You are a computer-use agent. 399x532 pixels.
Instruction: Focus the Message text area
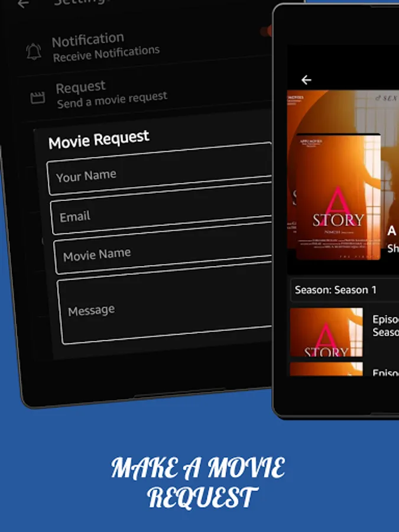tap(166, 303)
